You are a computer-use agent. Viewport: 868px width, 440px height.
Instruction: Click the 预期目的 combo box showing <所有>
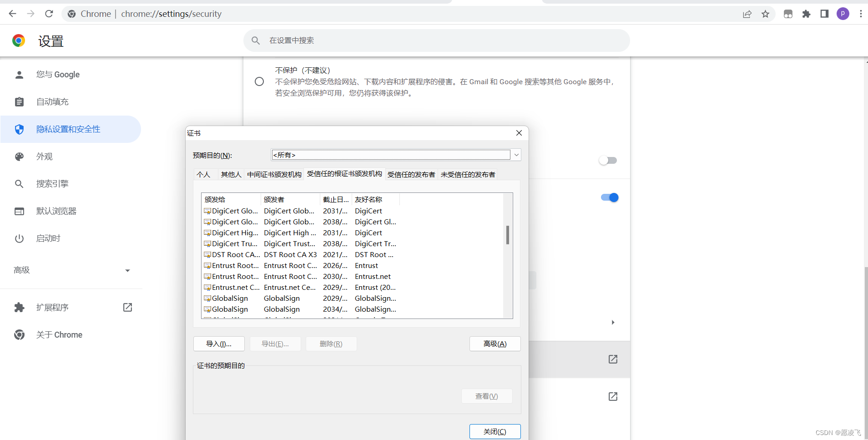click(x=396, y=155)
